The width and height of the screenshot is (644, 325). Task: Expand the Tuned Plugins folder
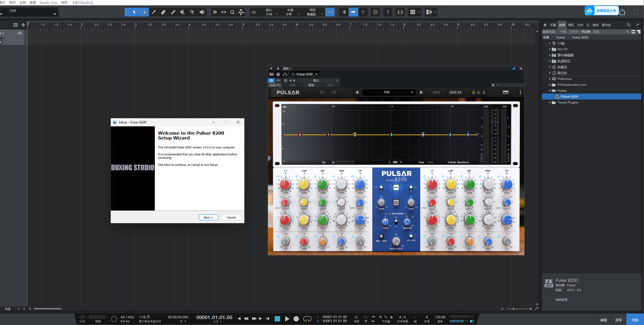tap(550, 102)
